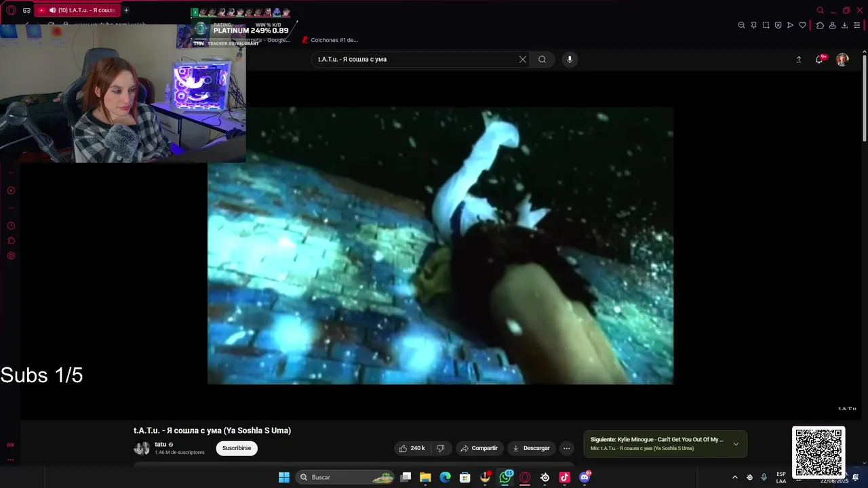The image size is (868, 488).
Task: Open a new browser tab
Action: 126,10
